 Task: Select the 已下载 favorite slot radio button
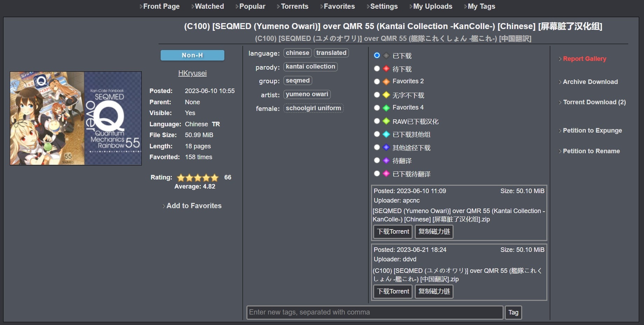tap(377, 55)
